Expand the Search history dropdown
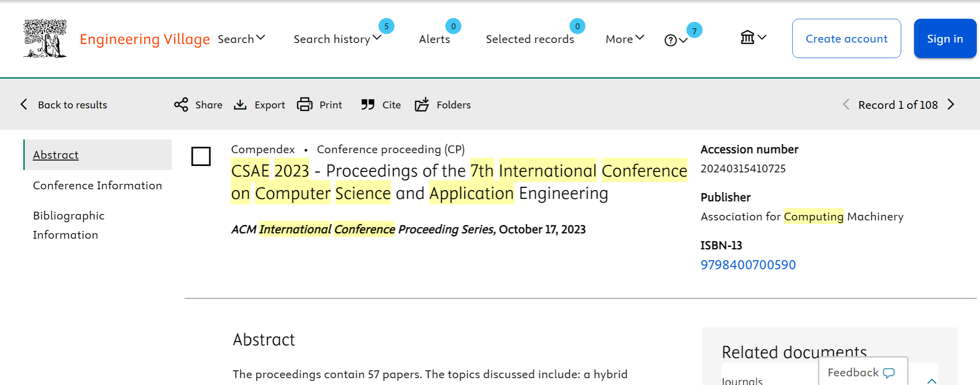980x385 pixels. (x=337, y=39)
